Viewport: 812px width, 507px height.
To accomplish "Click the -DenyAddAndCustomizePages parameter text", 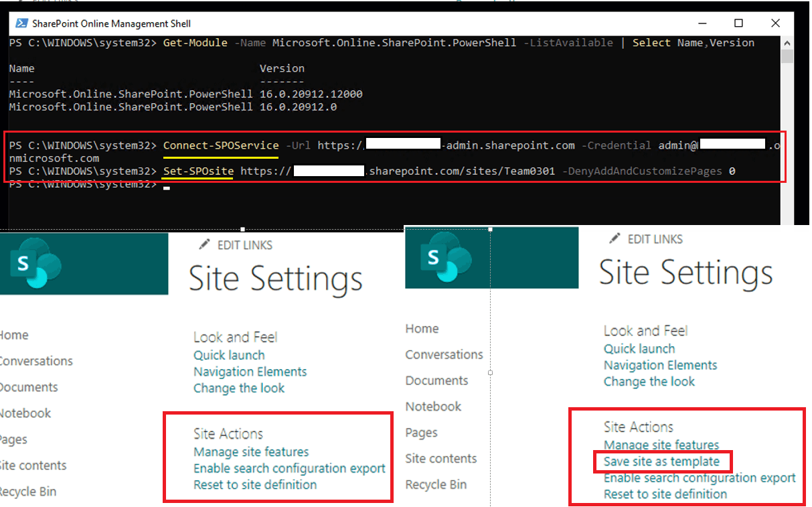I will click(643, 171).
